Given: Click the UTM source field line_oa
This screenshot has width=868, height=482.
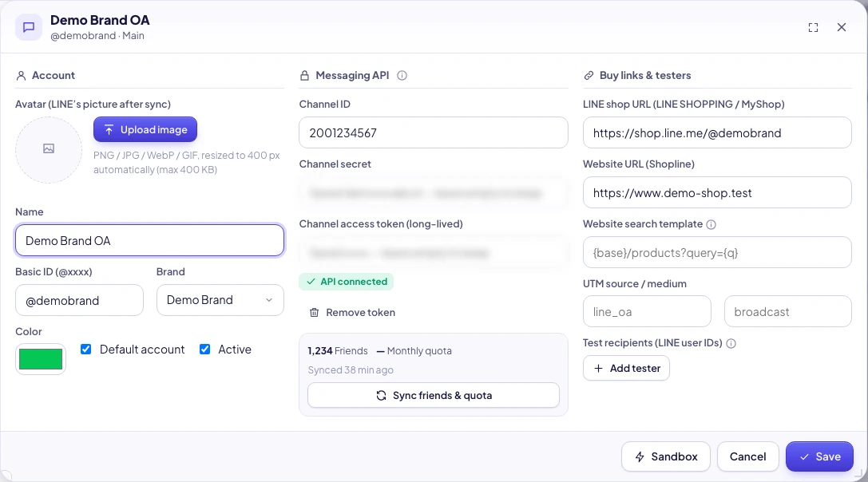Looking at the screenshot, I should [x=647, y=311].
